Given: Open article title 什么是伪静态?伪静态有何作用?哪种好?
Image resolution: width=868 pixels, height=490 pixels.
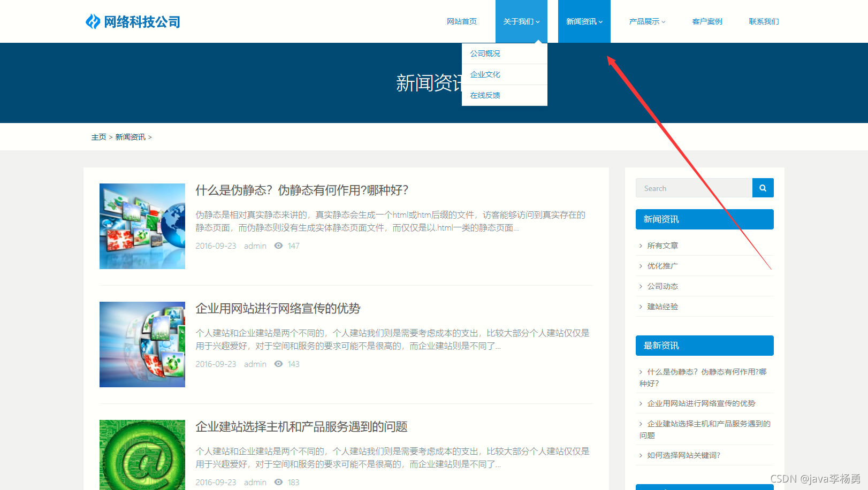Looking at the screenshot, I should point(302,190).
